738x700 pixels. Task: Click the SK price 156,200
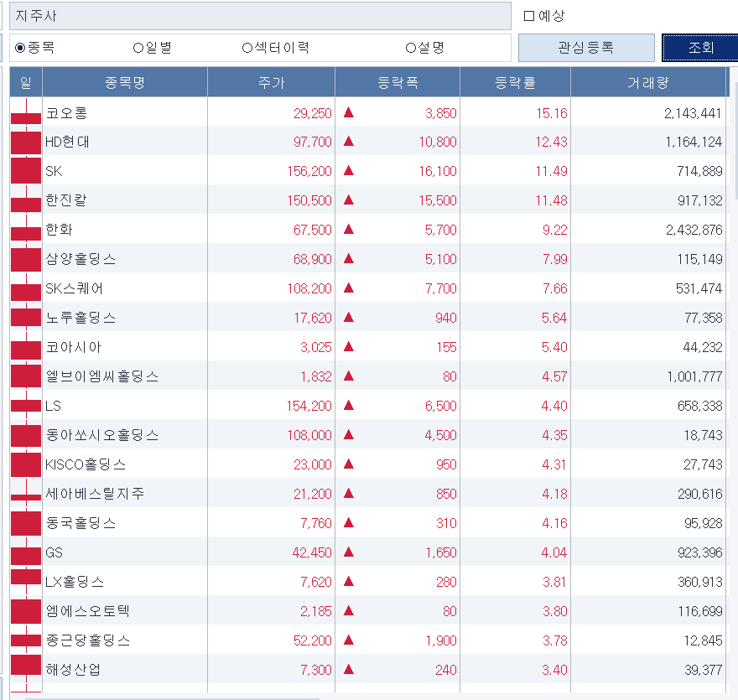(309, 171)
